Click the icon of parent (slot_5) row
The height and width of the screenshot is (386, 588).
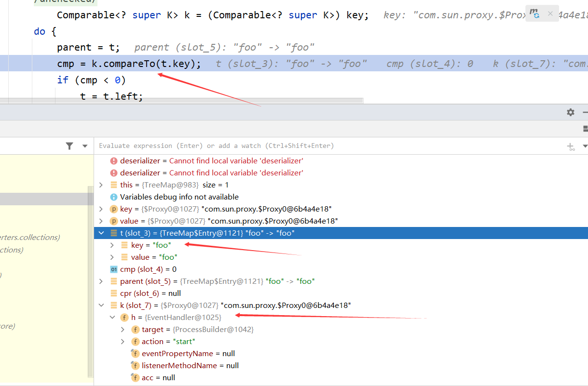(114, 281)
